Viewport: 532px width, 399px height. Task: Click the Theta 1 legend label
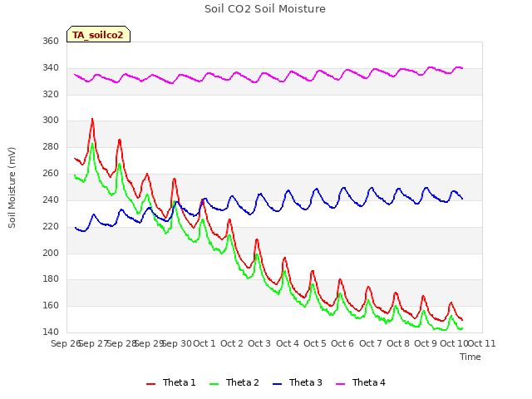180,382
